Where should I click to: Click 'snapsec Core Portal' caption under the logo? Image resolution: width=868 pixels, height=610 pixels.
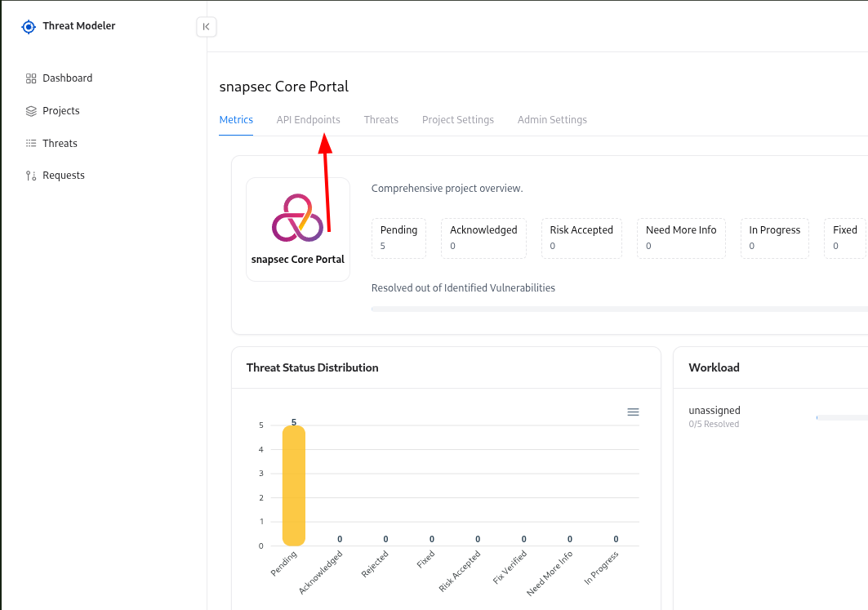pyautogui.click(x=298, y=259)
